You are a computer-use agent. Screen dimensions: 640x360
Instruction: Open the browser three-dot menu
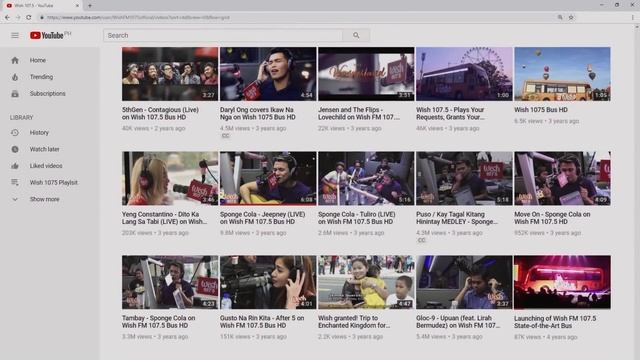coord(633,18)
